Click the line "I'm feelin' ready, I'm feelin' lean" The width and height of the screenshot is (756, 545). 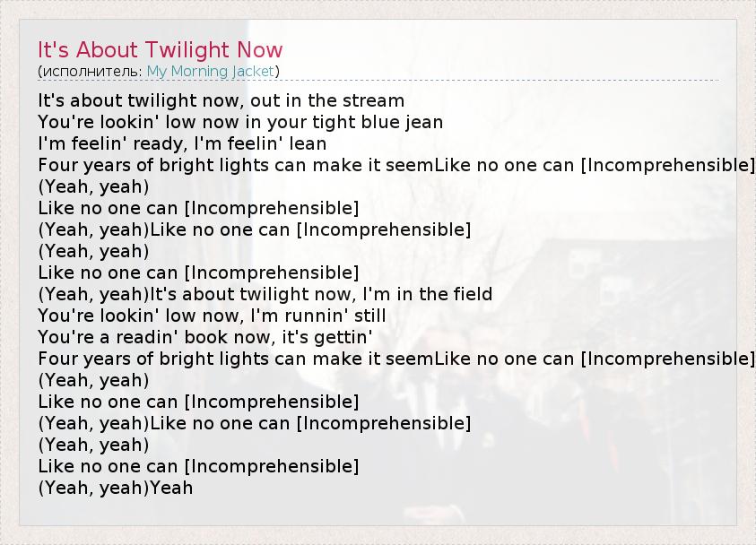point(182,143)
